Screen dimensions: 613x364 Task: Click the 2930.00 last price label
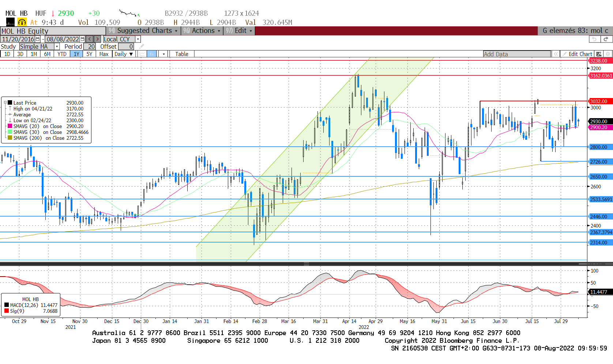[600, 121]
